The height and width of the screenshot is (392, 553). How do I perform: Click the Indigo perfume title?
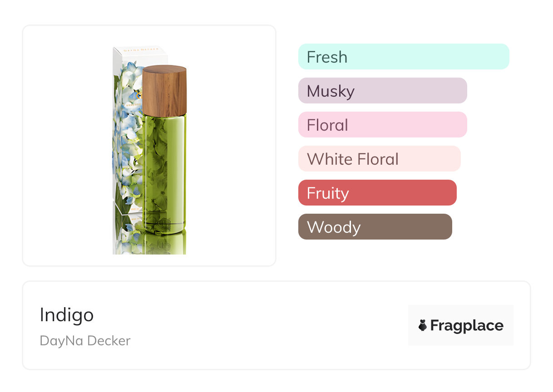[67, 315]
